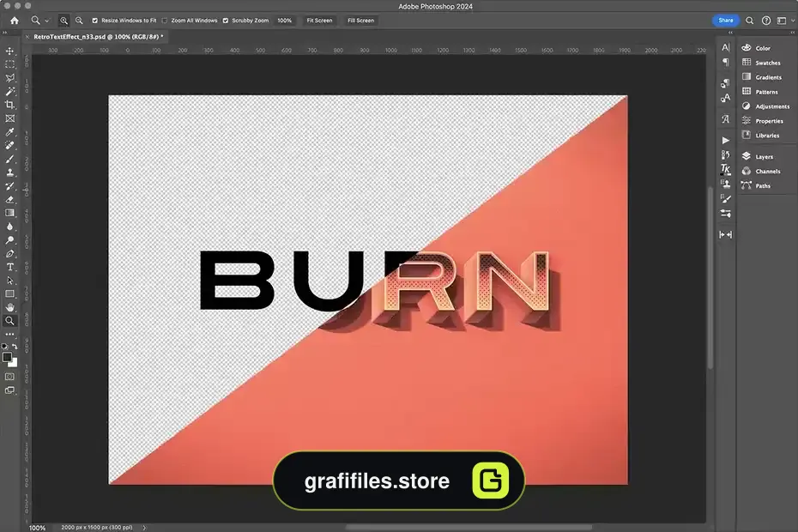This screenshot has width=798, height=532.
Task: Select the History Brush tool
Action: click(x=9, y=186)
